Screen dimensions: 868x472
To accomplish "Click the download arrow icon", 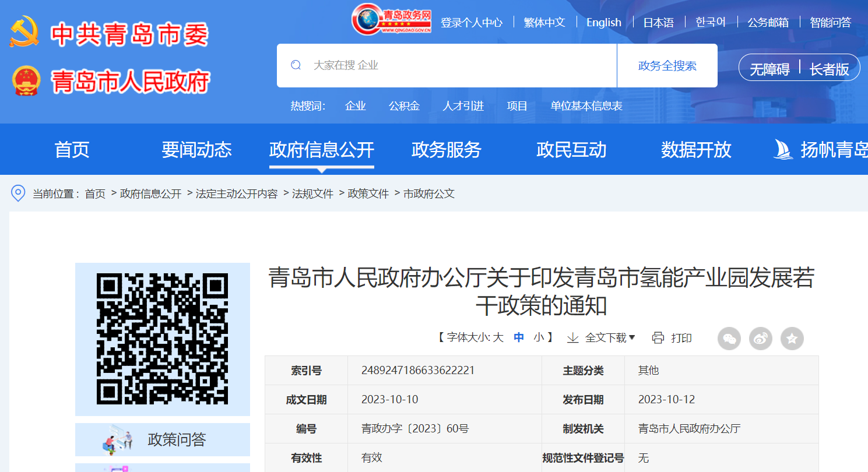I will 573,338.
